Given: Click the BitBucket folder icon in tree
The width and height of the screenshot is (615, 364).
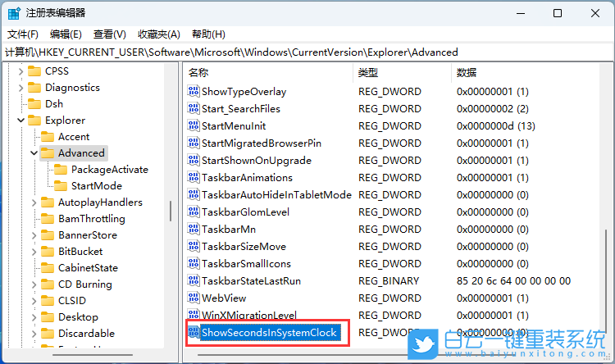Looking at the screenshot, I should (48, 252).
